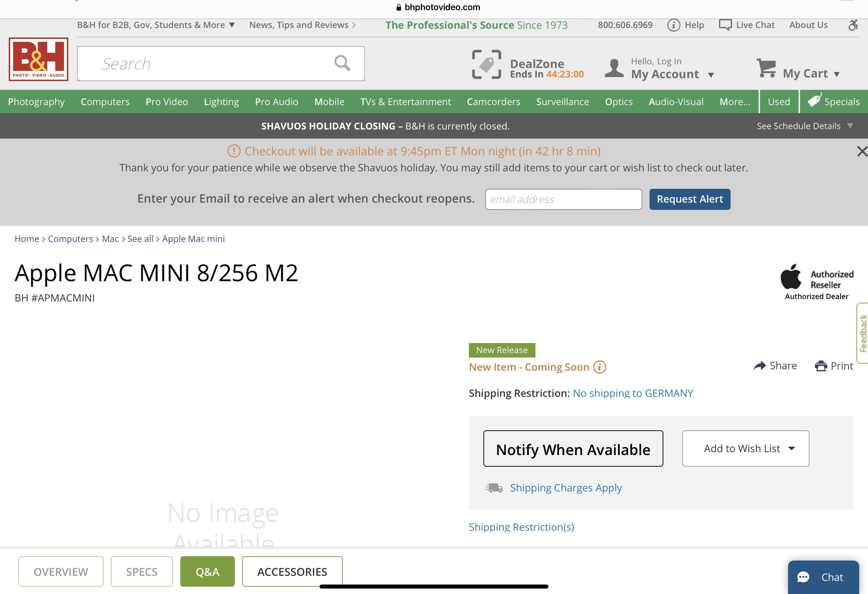Viewport: 868px width, 594px height.
Task: Go to Home breadcrumb
Action: 27,239
